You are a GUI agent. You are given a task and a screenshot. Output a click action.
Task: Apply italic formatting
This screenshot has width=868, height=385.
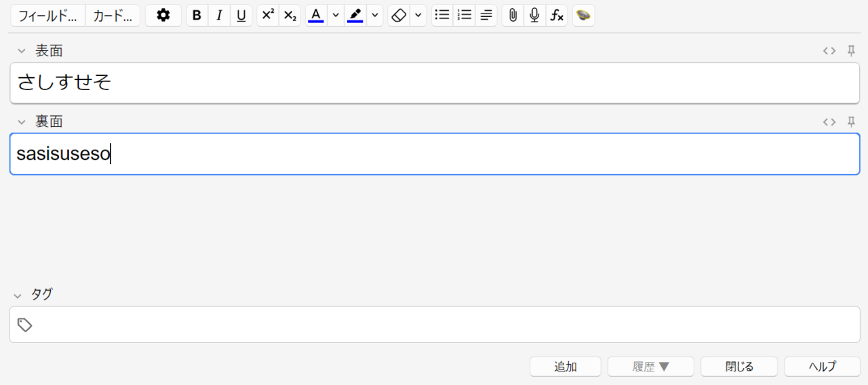(219, 16)
